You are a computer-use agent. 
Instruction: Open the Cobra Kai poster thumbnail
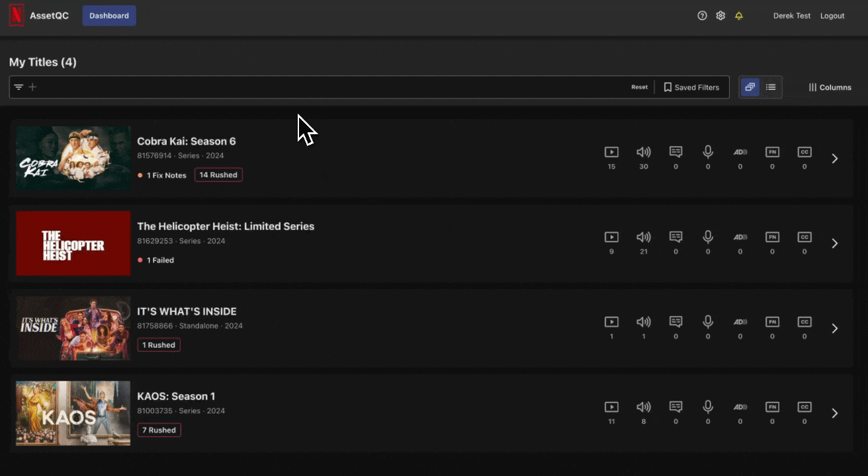pos(73,159)
